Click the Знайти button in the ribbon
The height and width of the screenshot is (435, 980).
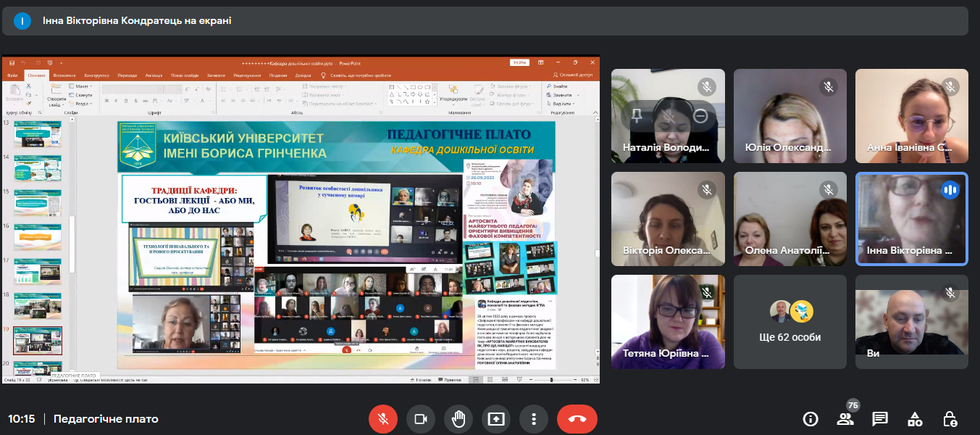[x=558, y=86]
